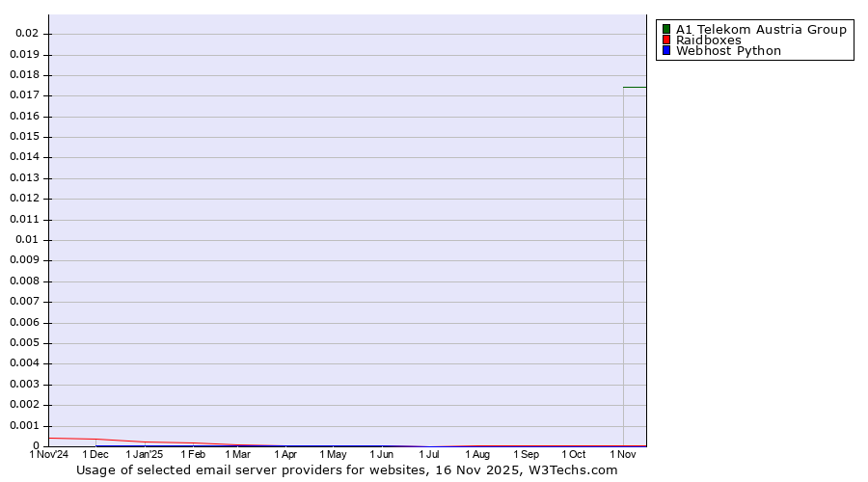
Task: Click the 1 Apr x-axis label
Action: [285, 454]
